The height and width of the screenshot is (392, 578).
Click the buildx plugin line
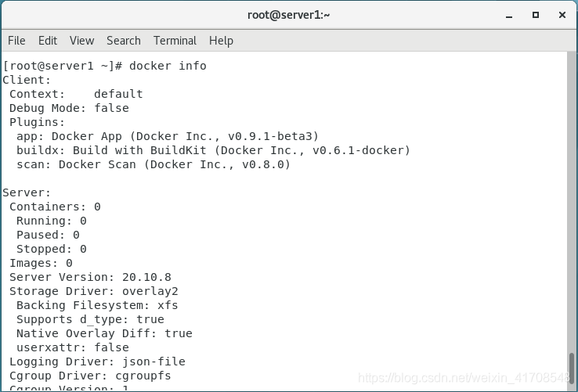tap(213, 150)
